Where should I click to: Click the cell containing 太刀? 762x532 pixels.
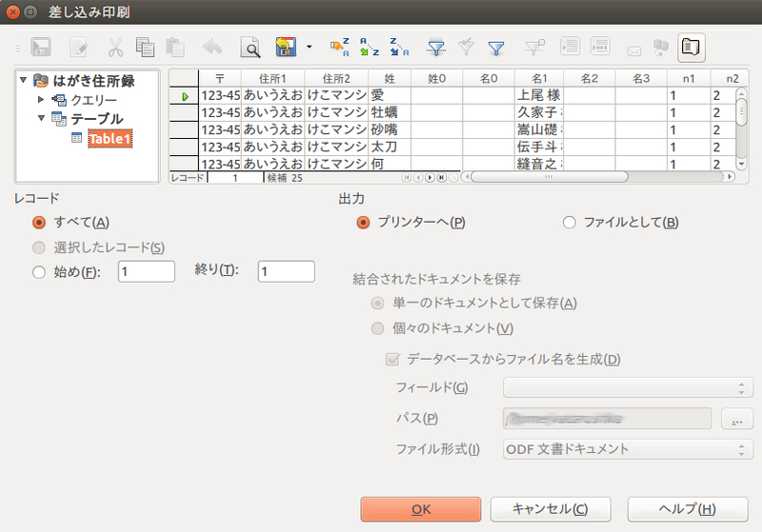tap(390, 147)
